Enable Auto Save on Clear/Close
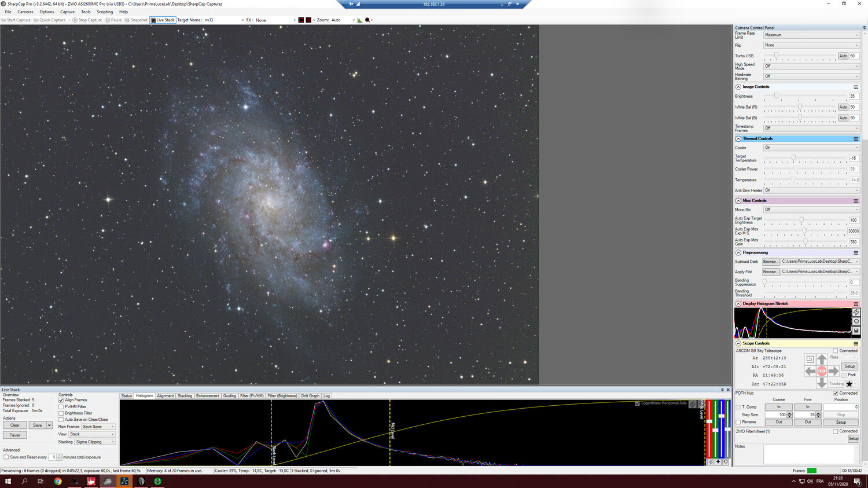 tap(61, 420)
